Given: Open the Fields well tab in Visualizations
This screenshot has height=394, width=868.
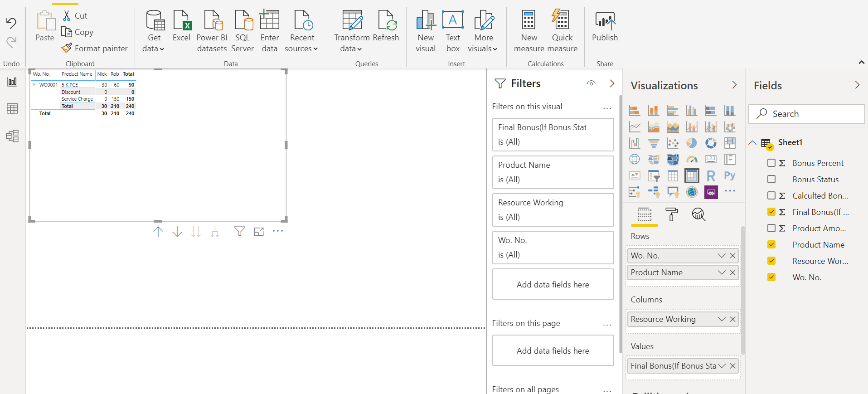Looking at the screenshot, I should pyautogui.click(x=644, y=214).
